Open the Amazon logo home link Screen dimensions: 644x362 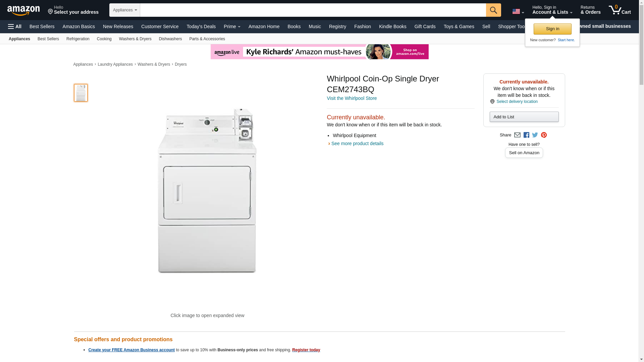[23, 10]
